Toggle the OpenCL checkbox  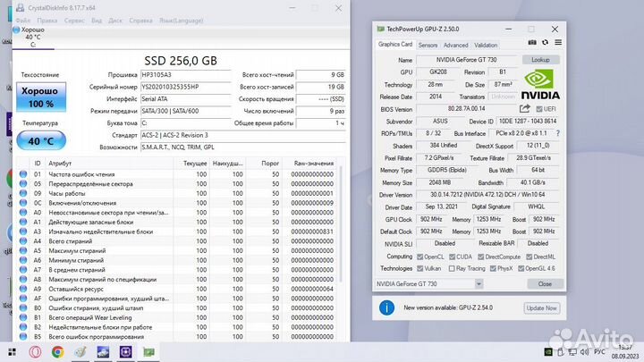tap(419, 257)
